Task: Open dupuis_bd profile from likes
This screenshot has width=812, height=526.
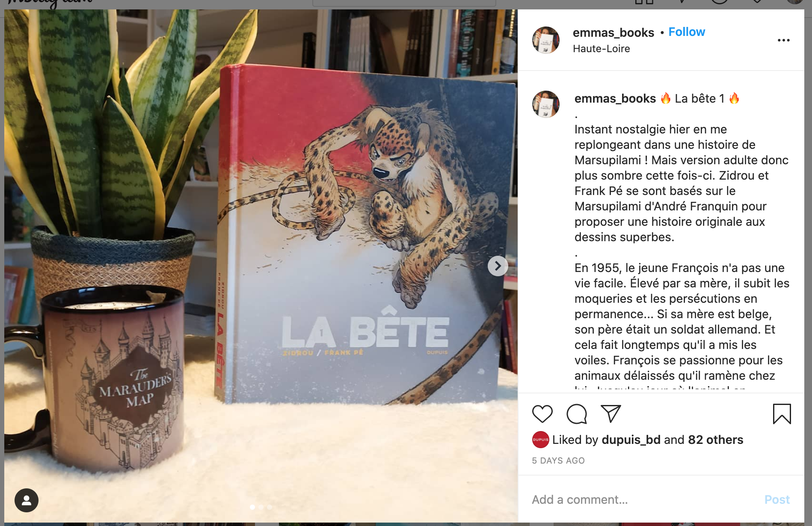Action: pyautogui.click(x=631, y=440)
